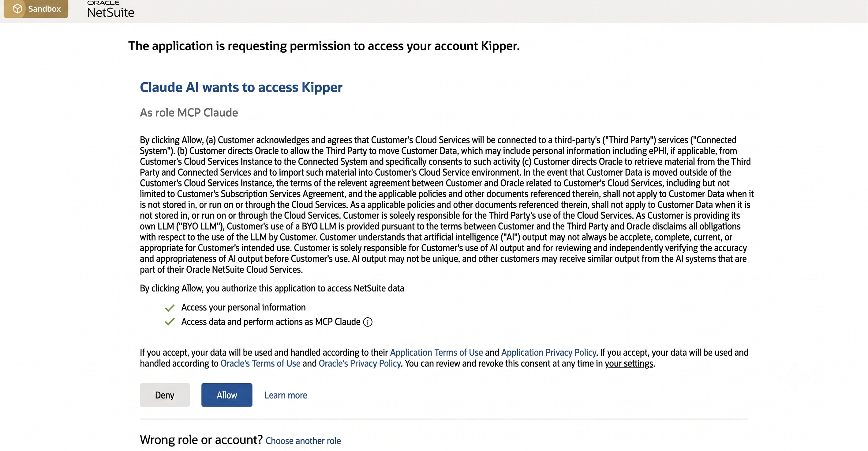Click the info icon beside MCP Claude
This screenshot has width=868, height=451.
[x=368, y=322]
